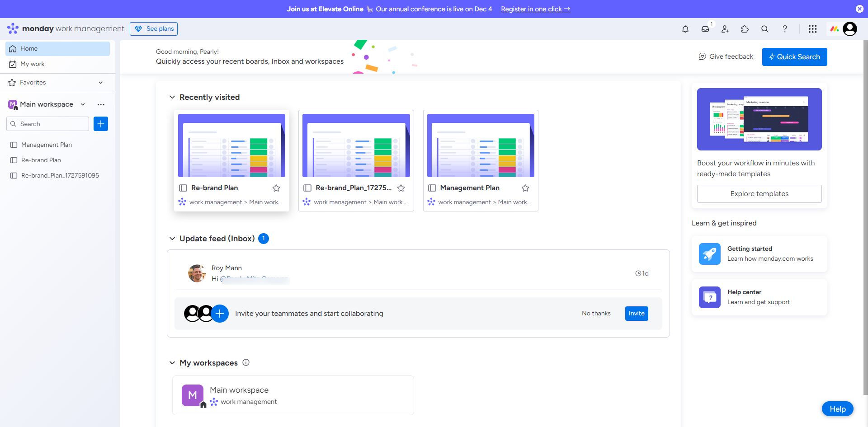
Task: Close the Elevate Online banner
Action: click(859, 9)
